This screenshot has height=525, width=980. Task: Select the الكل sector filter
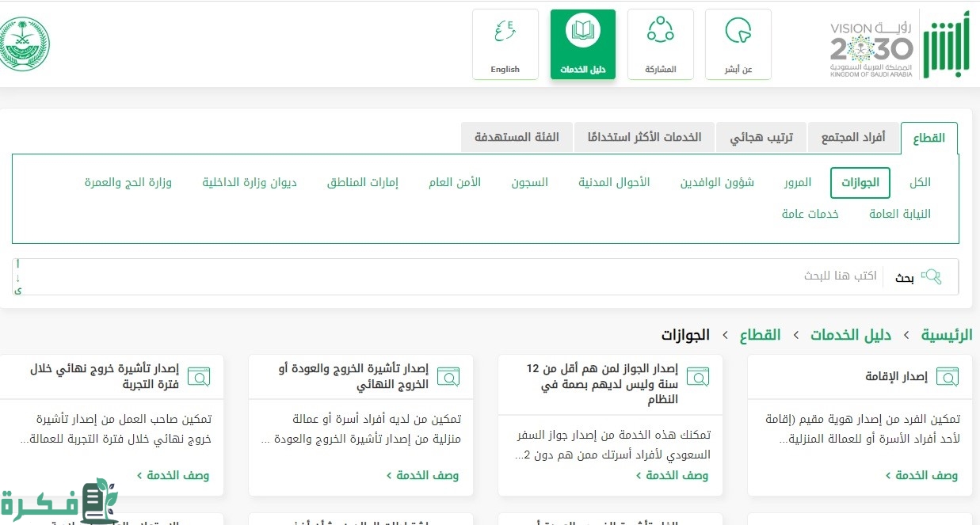click(x=920, y=183)
